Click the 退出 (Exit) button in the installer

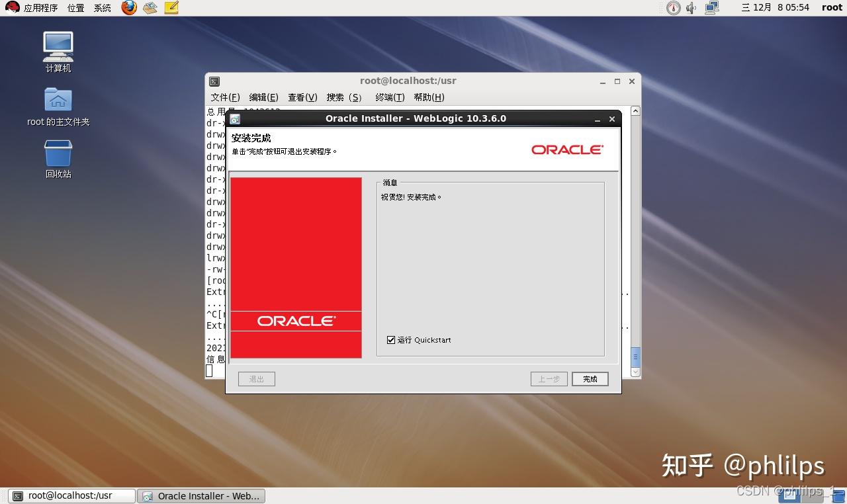pyautogui.click(x=257, y=379)
